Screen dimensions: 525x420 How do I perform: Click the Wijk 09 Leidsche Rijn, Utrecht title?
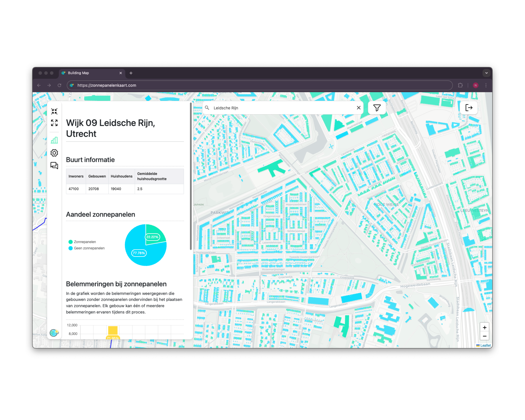point(110,128)
